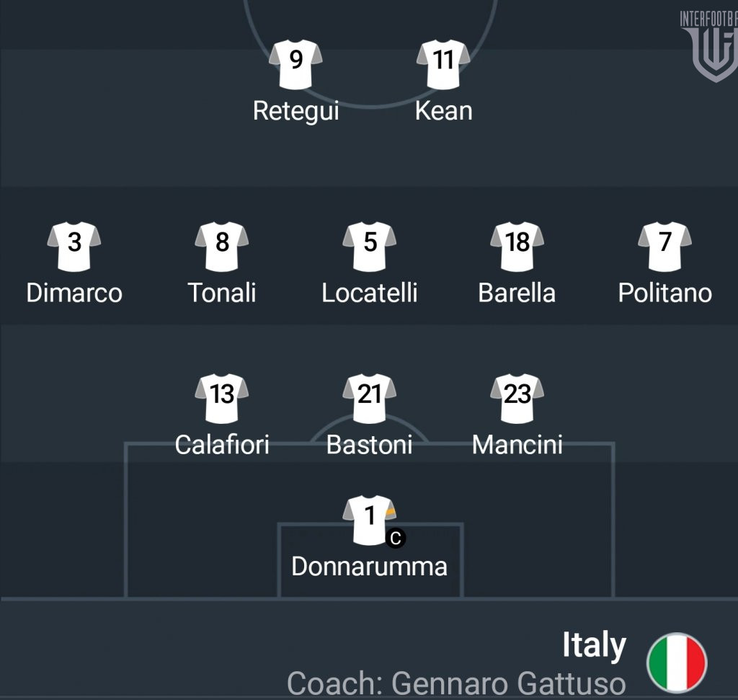738x700 pixels.
Task: Select the Locatelli name label
Action: pos(370,293)
